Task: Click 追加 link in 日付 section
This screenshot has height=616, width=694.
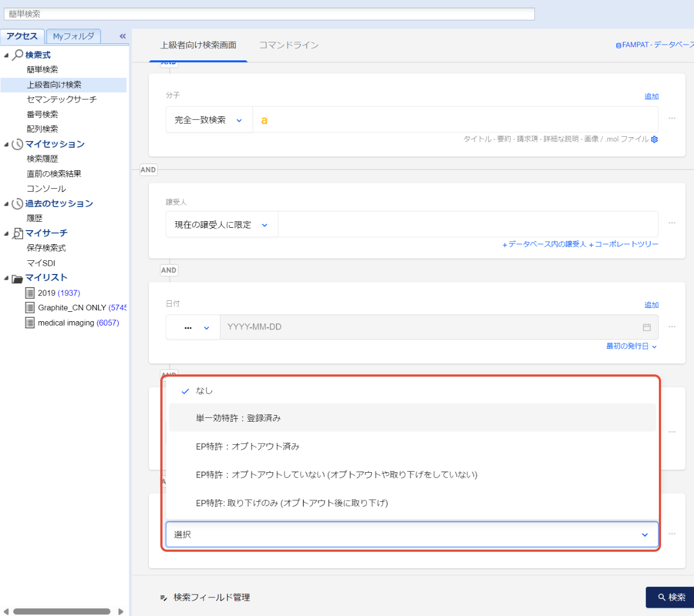Action: point(651,305)
